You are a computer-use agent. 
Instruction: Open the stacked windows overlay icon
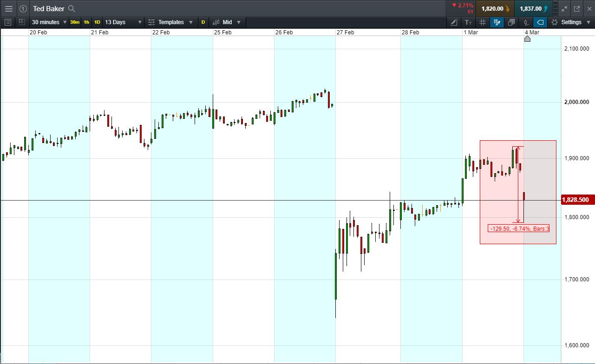(511, 22)
